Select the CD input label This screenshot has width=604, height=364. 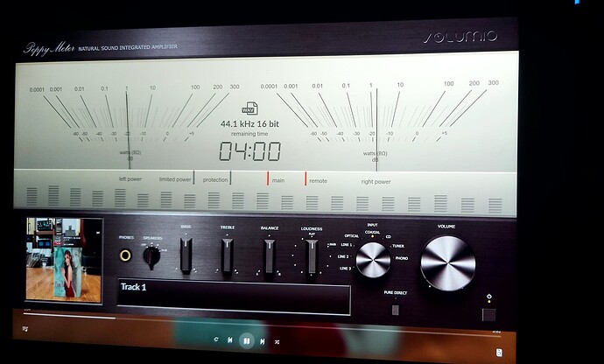point(389,237)
